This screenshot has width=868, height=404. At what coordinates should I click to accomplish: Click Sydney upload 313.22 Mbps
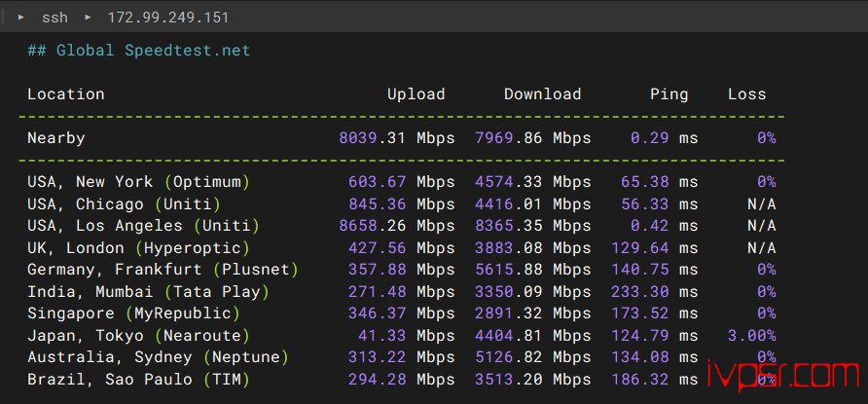[x=401, y=357]
